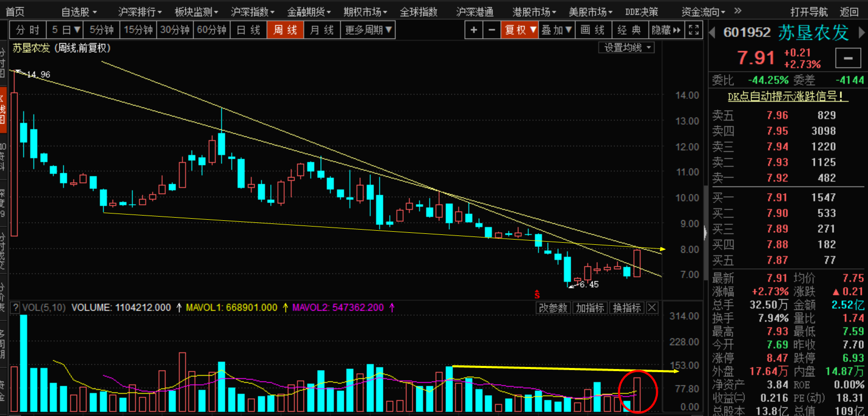
Task: Select the 5分钟 period
Action: (x=101, y=30)
